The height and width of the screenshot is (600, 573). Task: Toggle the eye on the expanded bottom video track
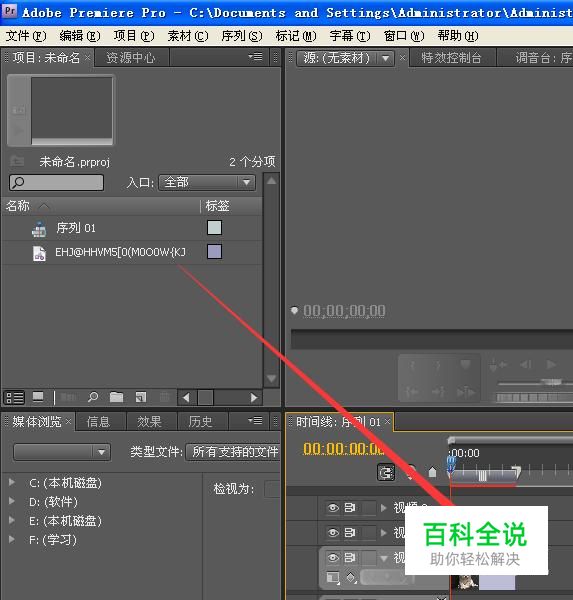[x=333, y=558]
